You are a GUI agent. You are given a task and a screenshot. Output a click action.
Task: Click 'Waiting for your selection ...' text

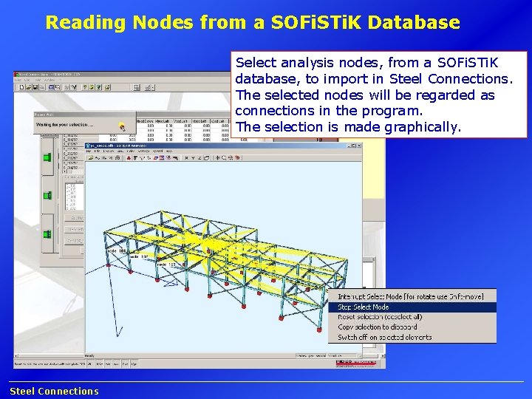click(64, 125)
